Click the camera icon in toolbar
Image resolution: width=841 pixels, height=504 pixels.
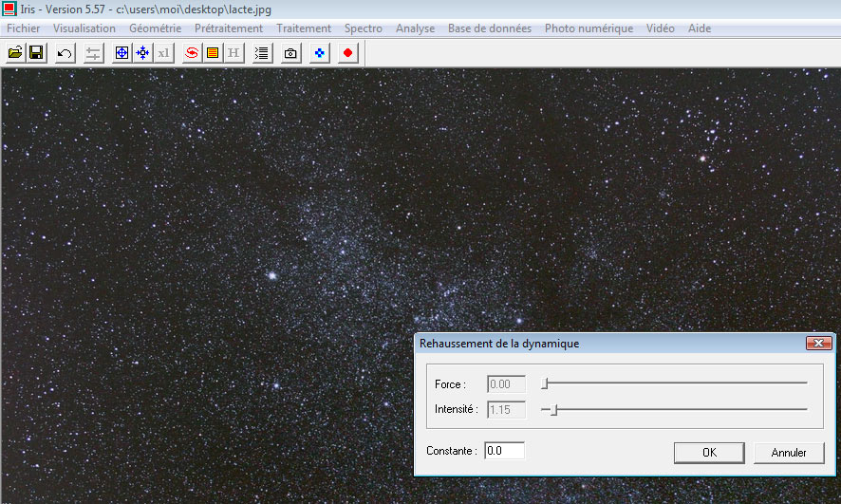coord(290,52)
